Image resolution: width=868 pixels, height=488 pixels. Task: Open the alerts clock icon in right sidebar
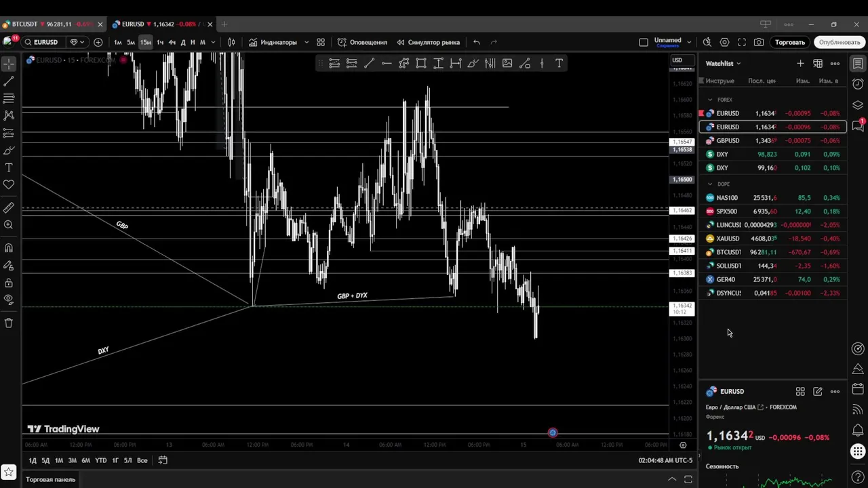(x=858, y=84)
